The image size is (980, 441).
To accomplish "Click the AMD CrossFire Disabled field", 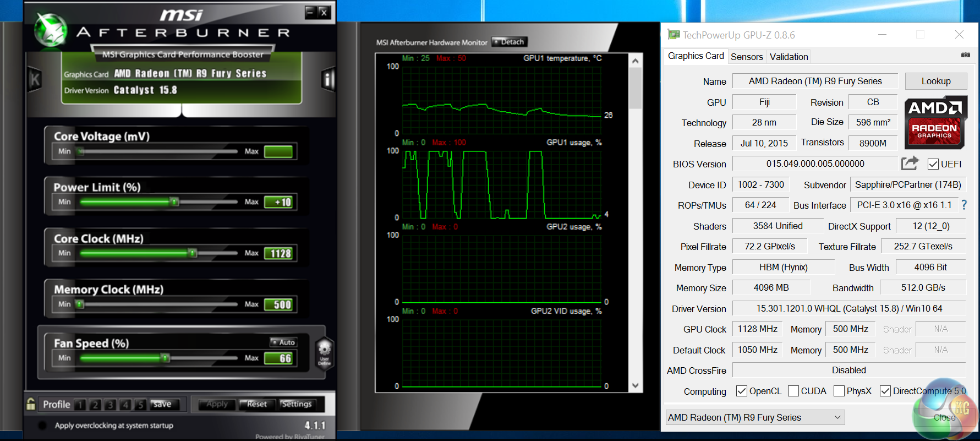I will coord(849,370).
